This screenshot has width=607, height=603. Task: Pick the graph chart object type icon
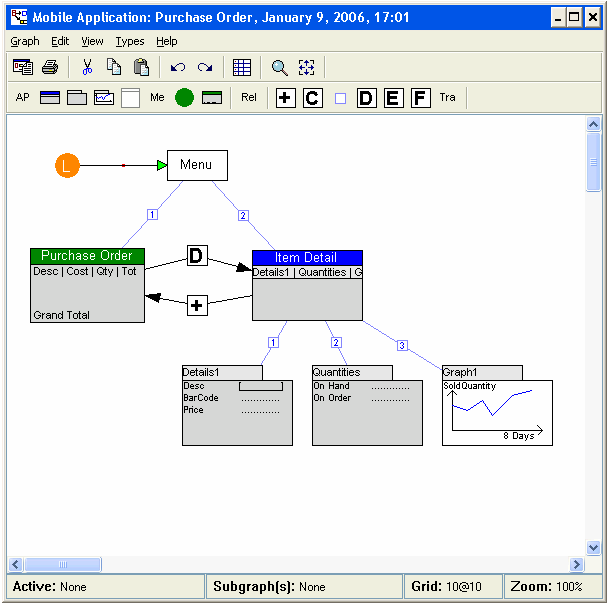tap(104, 97)
